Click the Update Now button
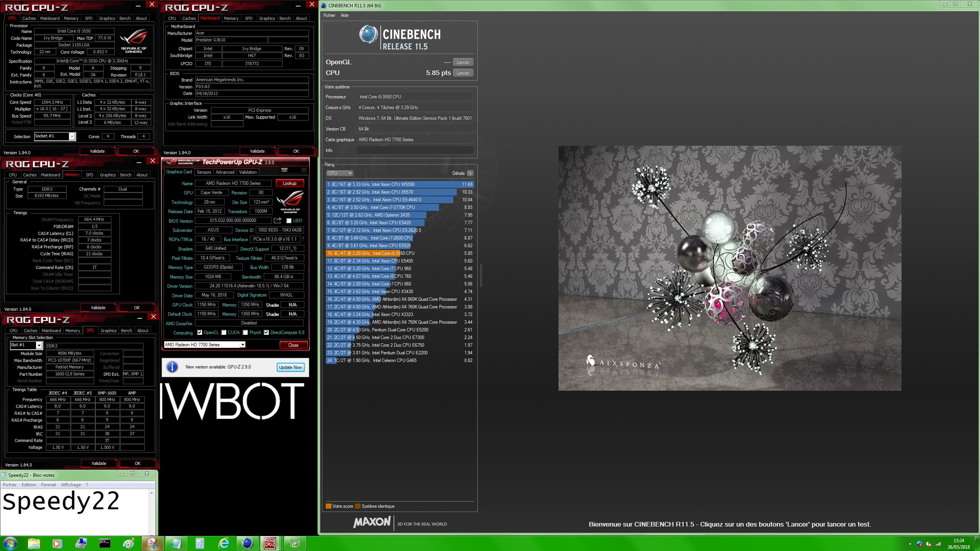Screen dimensions: 980x551 [x=290, y=367]
